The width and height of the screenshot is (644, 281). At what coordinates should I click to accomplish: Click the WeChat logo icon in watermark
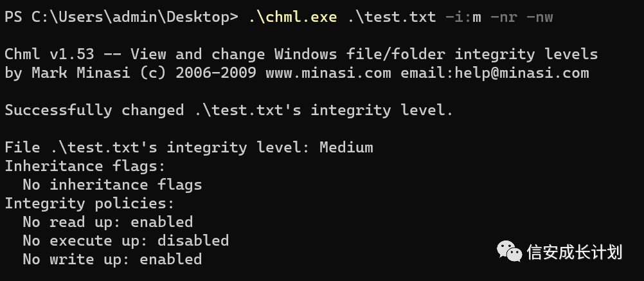point(509,251)
